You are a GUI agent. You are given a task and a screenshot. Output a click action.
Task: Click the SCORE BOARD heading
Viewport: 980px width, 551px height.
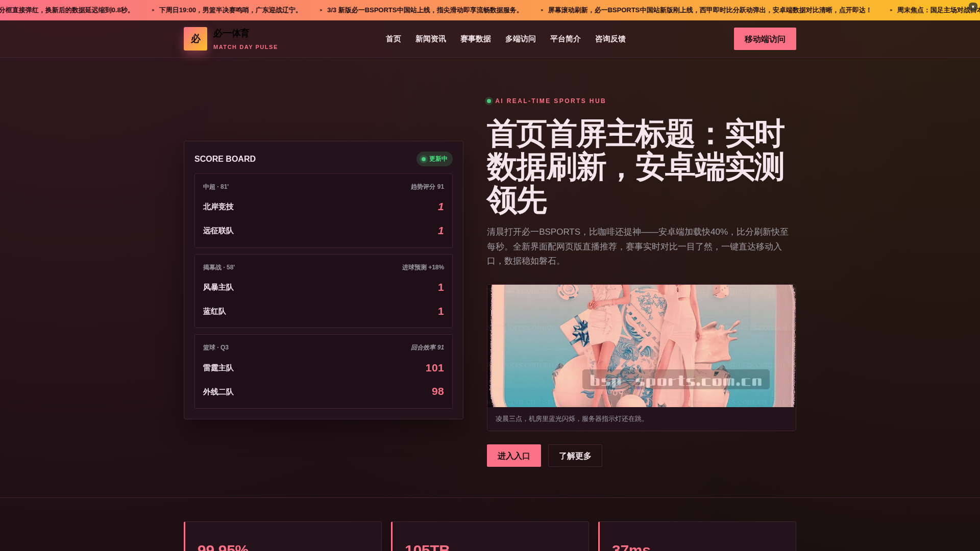click(225, 159)
